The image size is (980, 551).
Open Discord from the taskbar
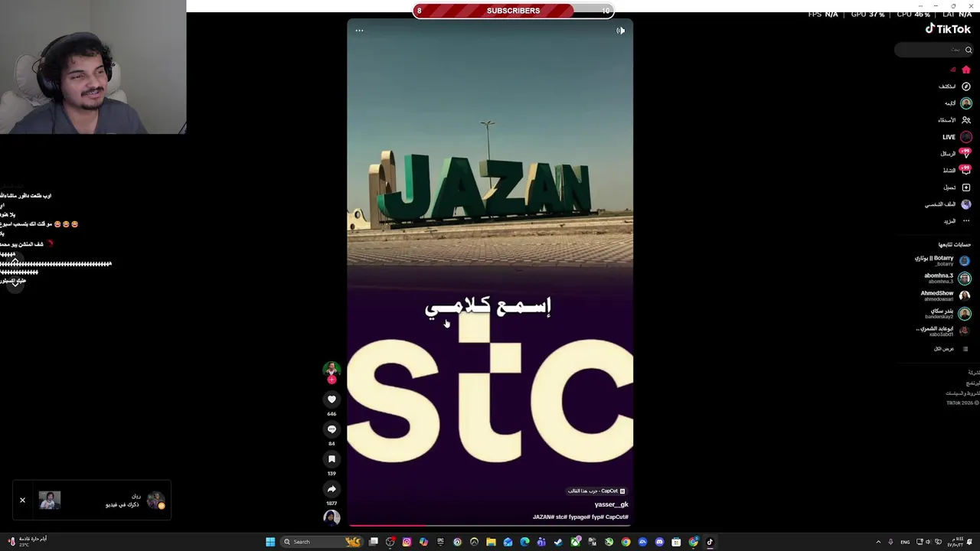click(x=659, y=542)
